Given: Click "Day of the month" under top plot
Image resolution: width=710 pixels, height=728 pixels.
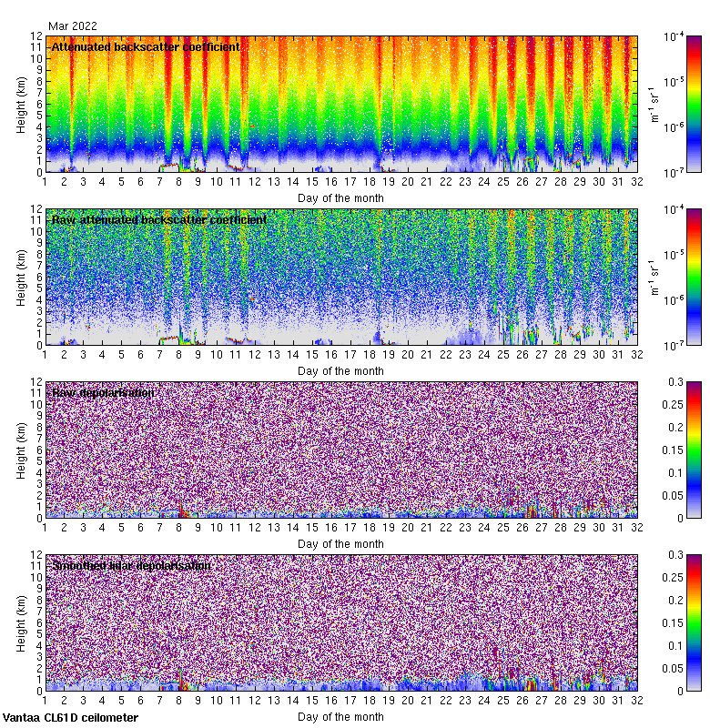Looking at the screenshot, I should tap(340, 197).
